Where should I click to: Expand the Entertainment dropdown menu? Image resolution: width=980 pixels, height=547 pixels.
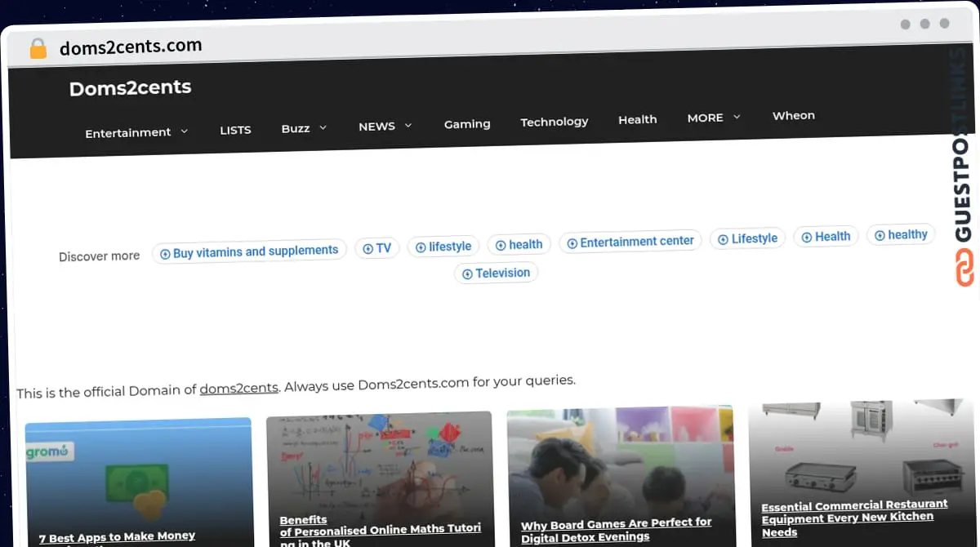pyautogui.click(x=128, y=131)
